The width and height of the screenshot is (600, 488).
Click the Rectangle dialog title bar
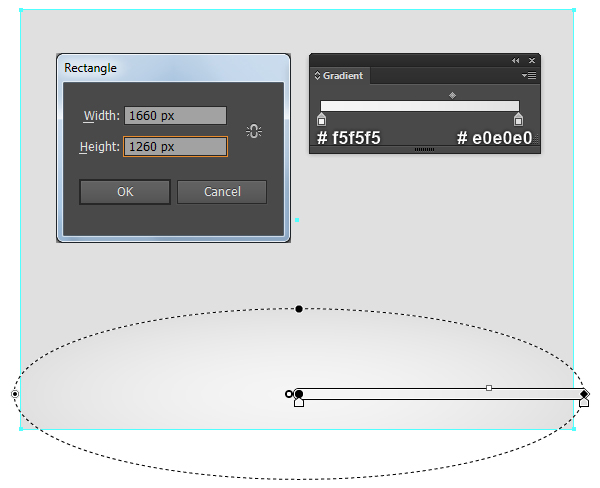pyautogui.click(x=173, y=68)
